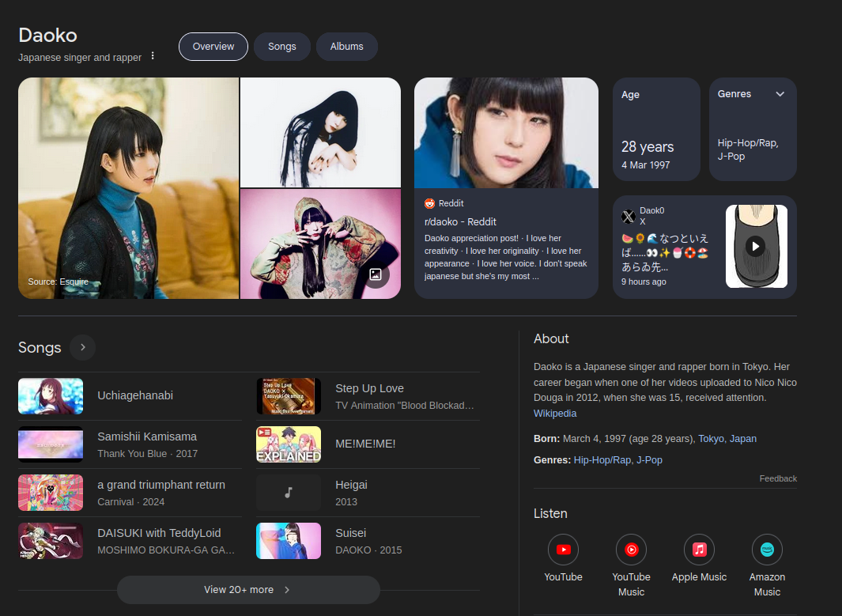
Task: Open the Step Up Love song thumbnail
Action: [289, 396]
